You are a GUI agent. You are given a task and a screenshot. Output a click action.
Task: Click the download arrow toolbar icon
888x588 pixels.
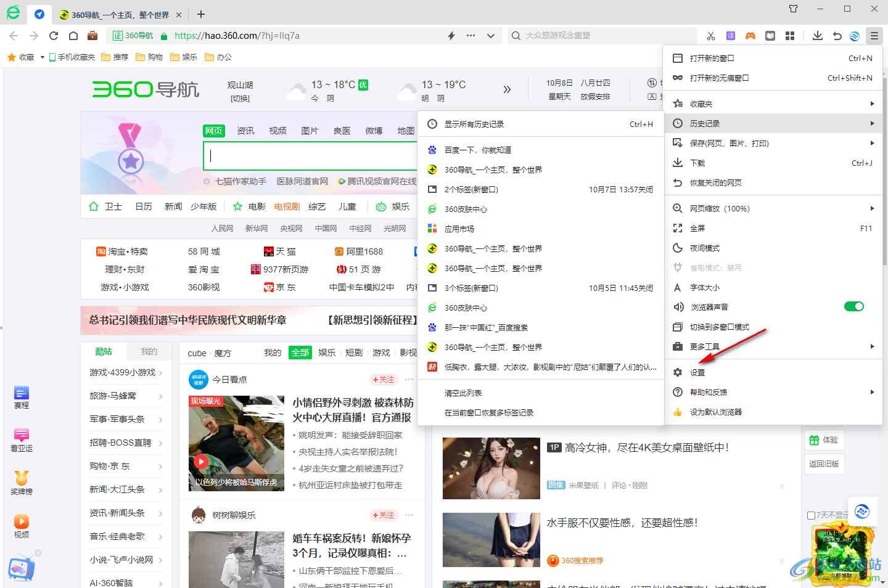(x=818, y=36)
